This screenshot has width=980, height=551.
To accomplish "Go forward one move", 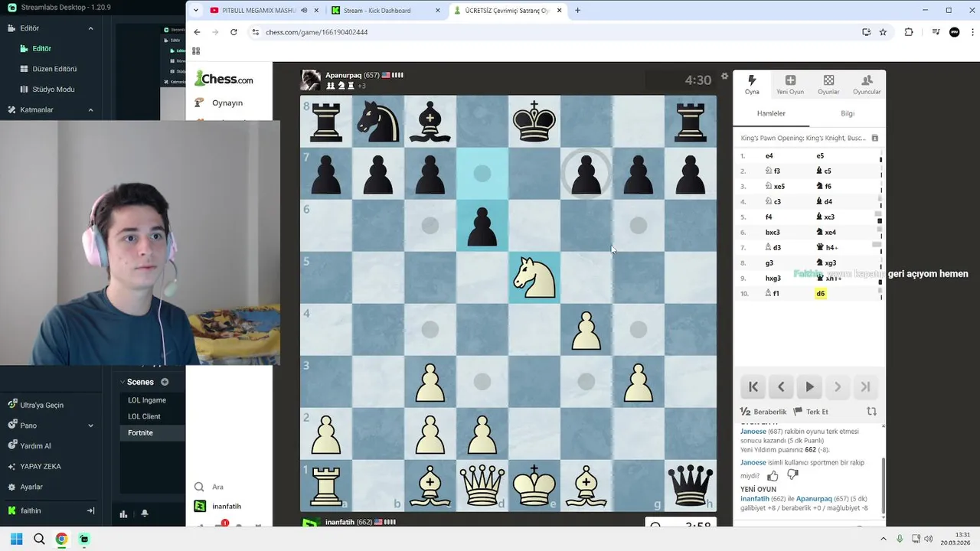I will point(838,387).
